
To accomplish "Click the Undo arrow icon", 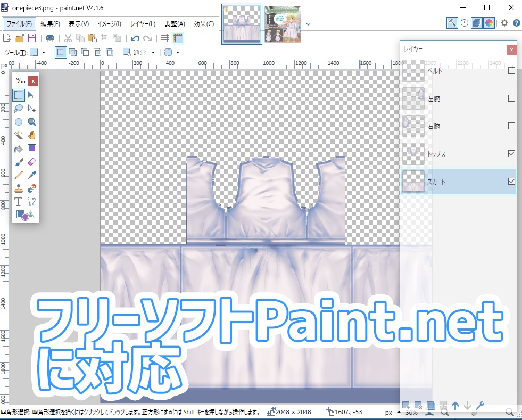I will [135, 38].
